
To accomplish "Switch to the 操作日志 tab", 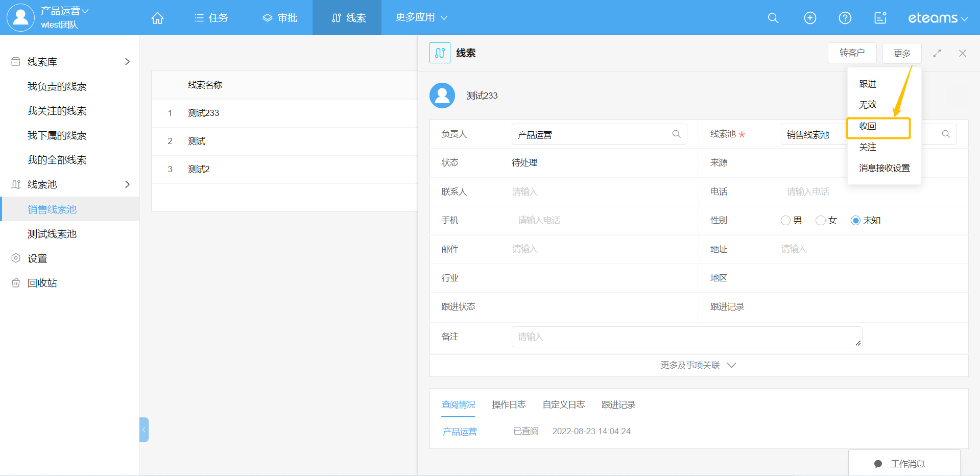I will pos(509,404).
